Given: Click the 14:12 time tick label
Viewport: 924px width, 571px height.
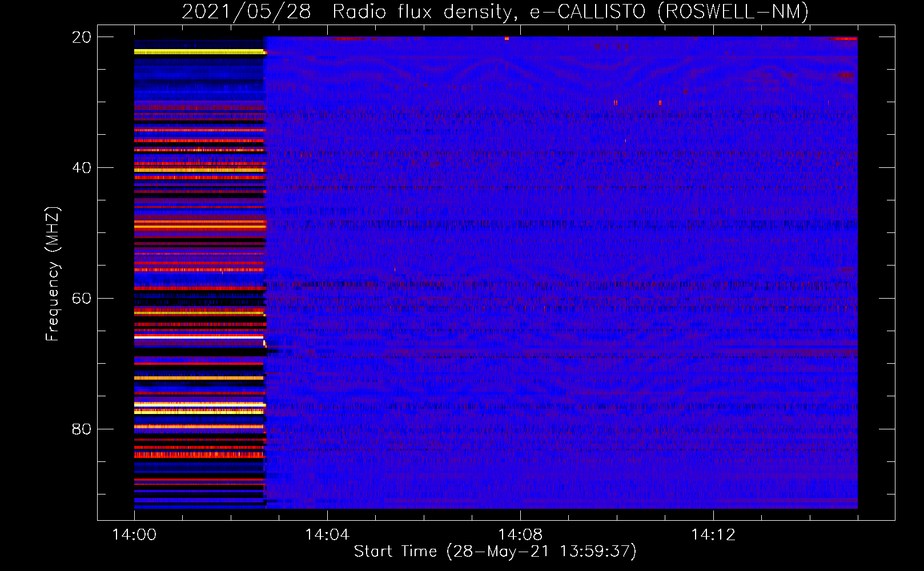Looking at the screenshot, I should pyautogui.click(x=713, y=535).
